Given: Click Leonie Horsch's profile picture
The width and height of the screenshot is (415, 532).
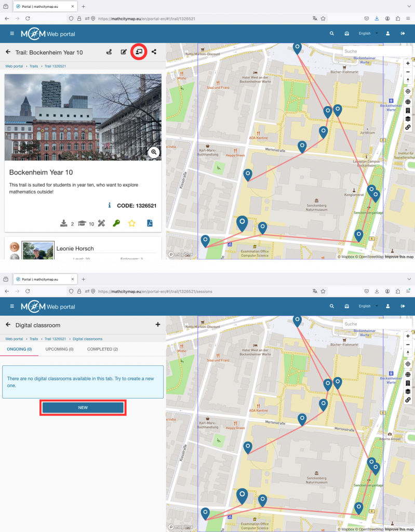Looking at the screenshot, I should click(38, 250).
